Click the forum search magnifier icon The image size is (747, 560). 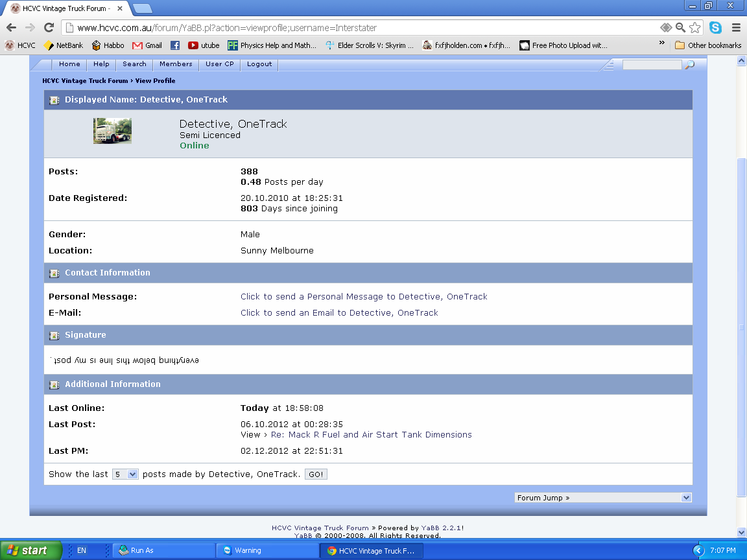click(x=690, y=65)
